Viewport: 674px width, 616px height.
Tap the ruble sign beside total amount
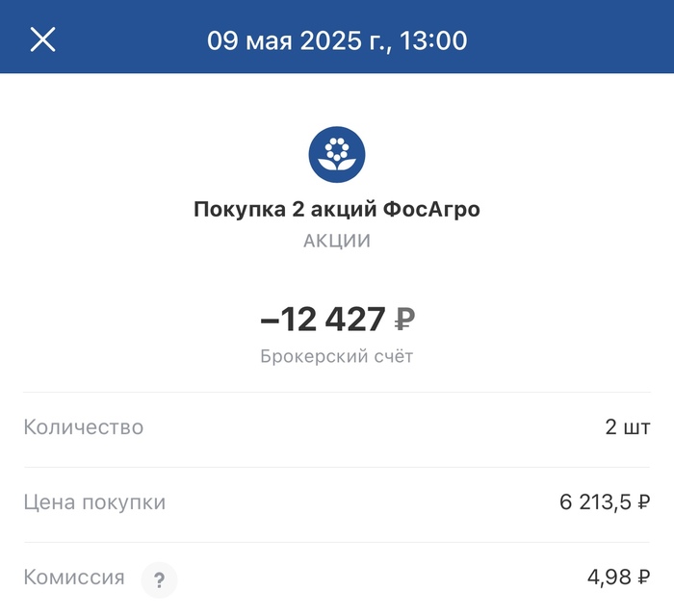click(x=404, y=320)
